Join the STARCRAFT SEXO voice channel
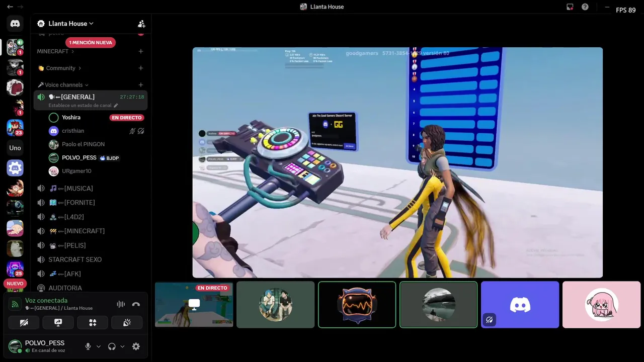Viewport: 644px width, 362px height. [x=91, y=259]
